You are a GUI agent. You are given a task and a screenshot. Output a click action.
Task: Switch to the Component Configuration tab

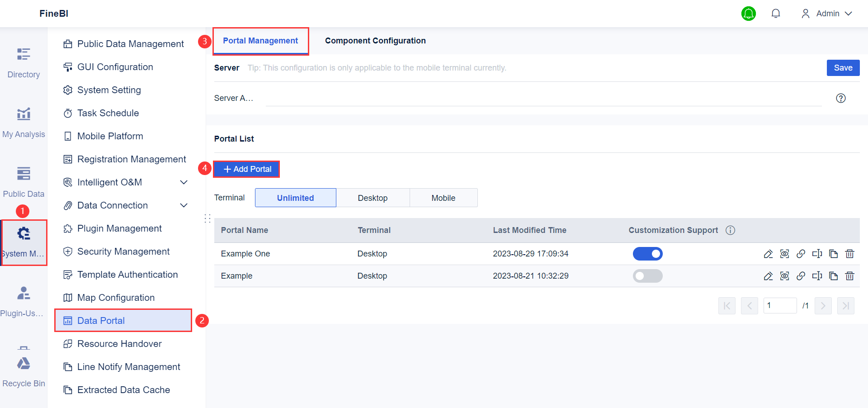[375, 40]
